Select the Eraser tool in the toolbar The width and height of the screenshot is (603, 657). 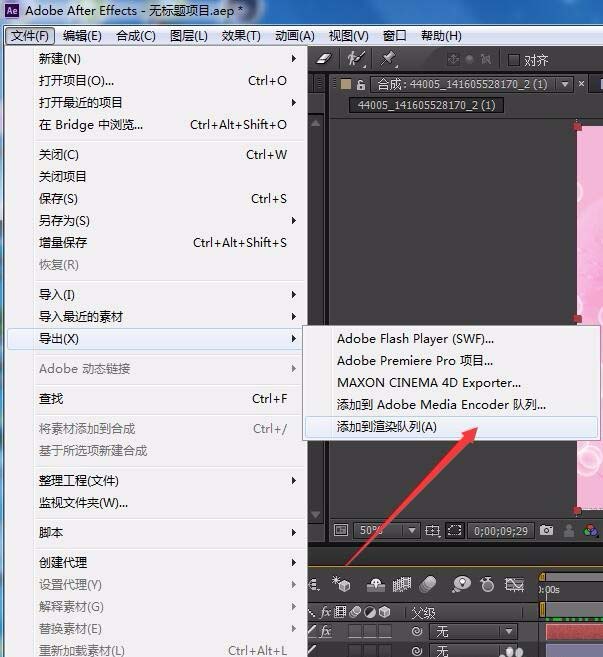tap(323, 60)
